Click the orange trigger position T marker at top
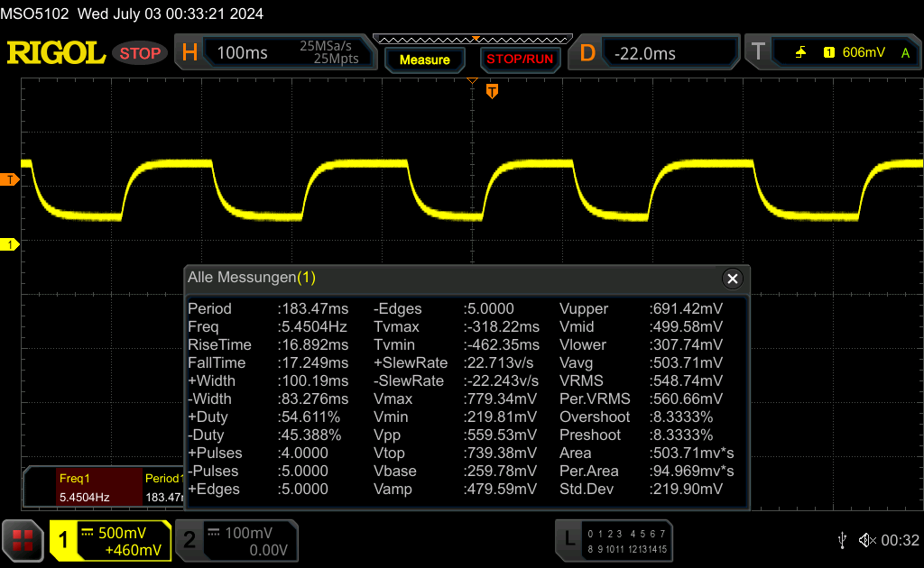Screen dimensions: 924x568 tap(492, 91)
